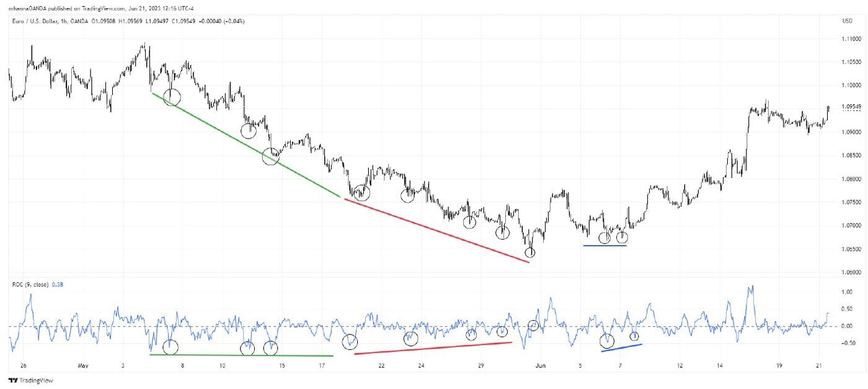Click the 1.11000 price axis label
868x389 pixels.
click(850, 38)
